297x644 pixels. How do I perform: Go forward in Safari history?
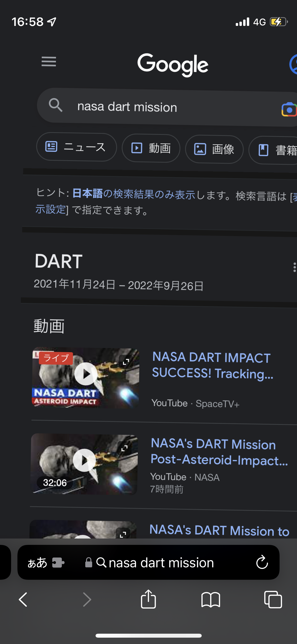[x=87, y=599]
